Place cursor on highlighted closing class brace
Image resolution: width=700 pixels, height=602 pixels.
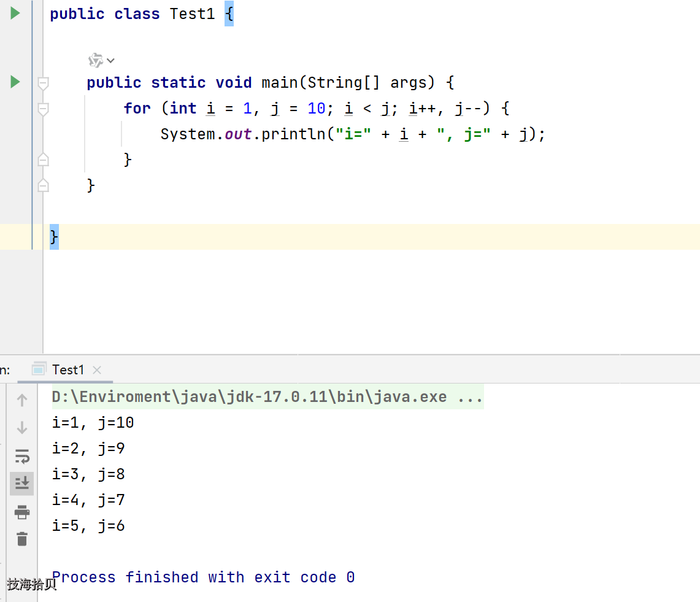(x=54, y=237)
